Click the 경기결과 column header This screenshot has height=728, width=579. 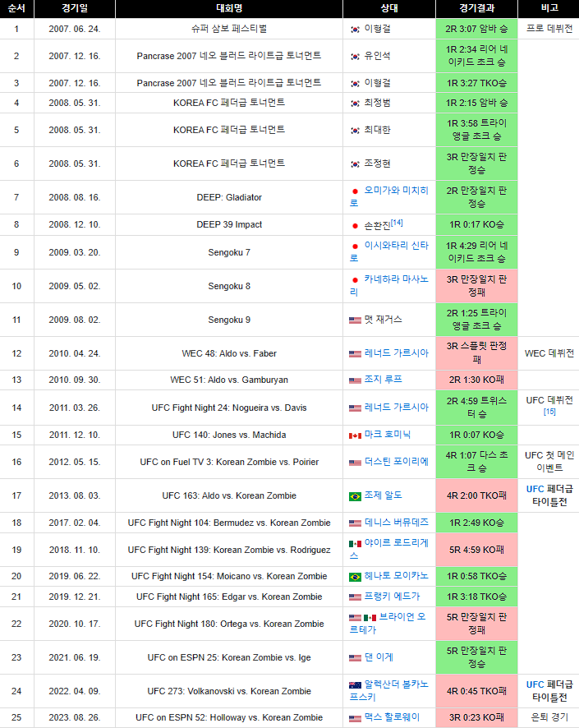click(x=477, y=8)
